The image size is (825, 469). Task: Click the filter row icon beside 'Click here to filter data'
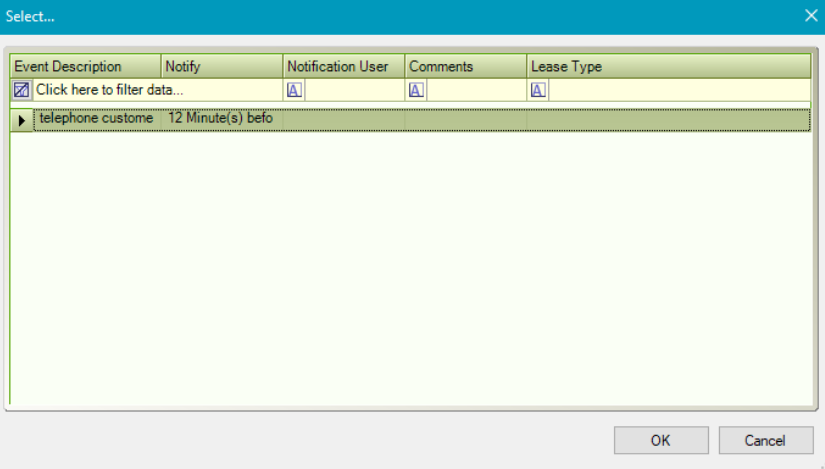tap(22, 90)
